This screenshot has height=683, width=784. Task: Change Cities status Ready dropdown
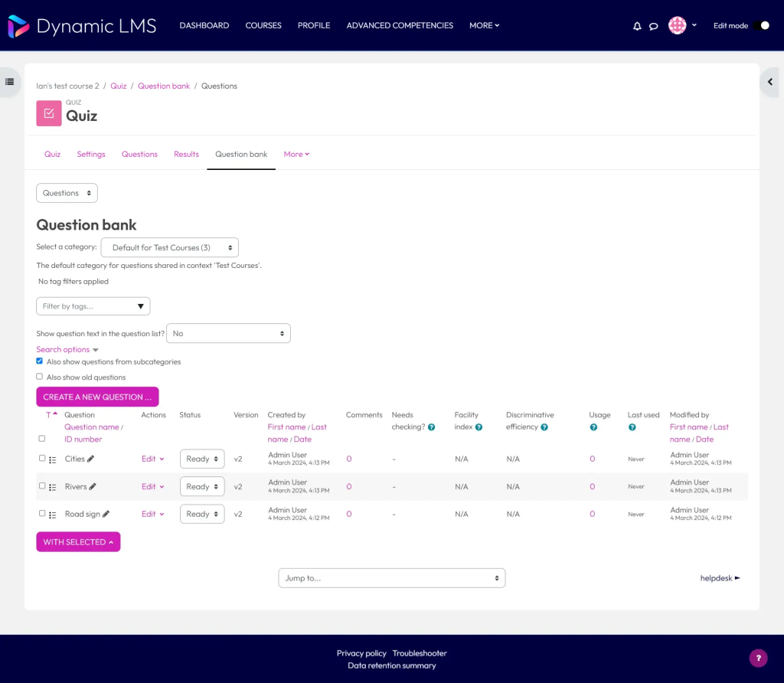(x=202, y=459)
